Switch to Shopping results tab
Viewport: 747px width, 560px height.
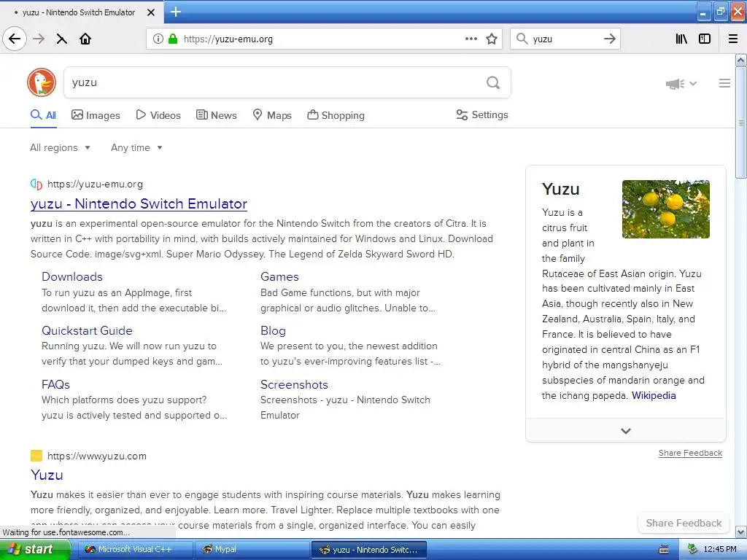tap(336, 115)
